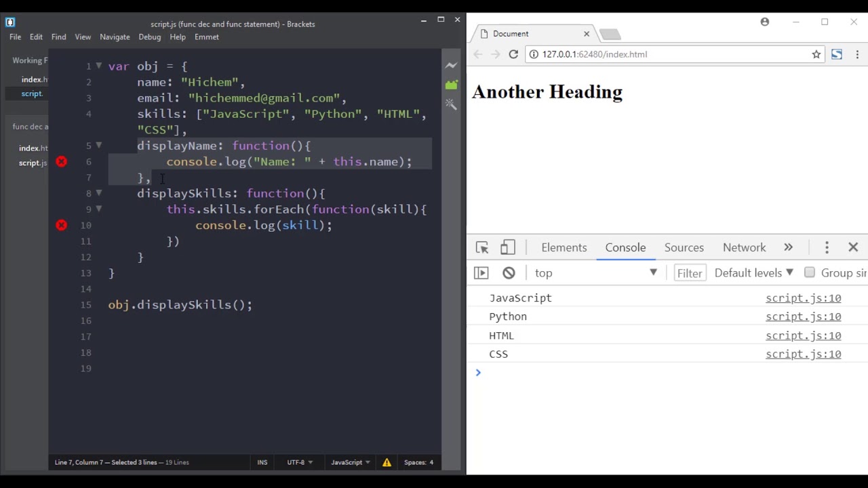Open the Debug menu in Brackets

150,37
